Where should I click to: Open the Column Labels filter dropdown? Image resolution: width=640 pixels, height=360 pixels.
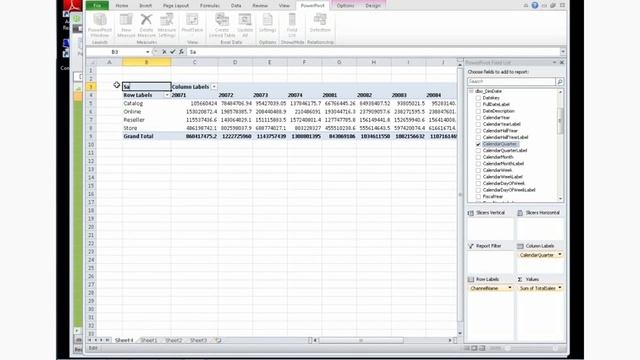click(214, 87)
